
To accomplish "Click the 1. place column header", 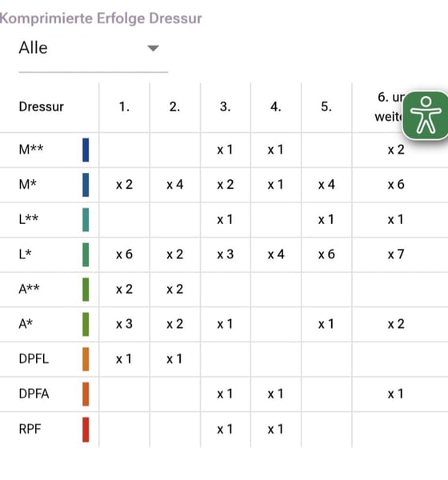I will pos(124,106).
